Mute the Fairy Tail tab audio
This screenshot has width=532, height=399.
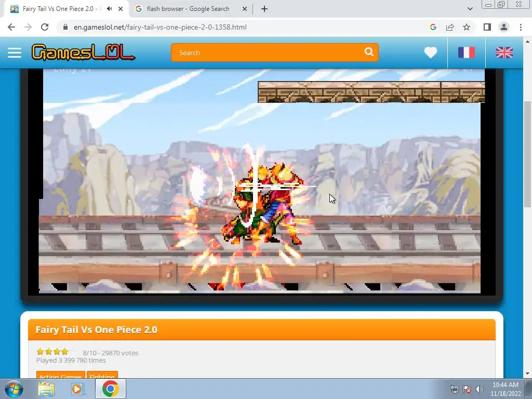click(x=109, y=9)
